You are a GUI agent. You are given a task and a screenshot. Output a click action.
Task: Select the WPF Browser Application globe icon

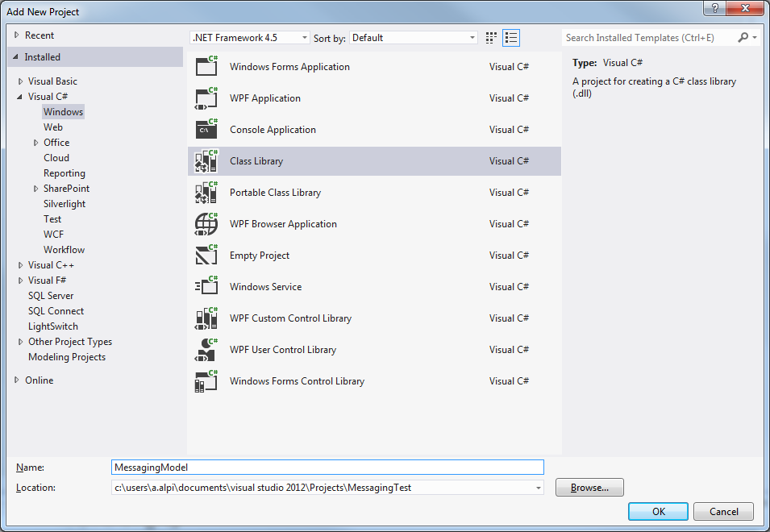pyautogui.click(x=206, y=224)
